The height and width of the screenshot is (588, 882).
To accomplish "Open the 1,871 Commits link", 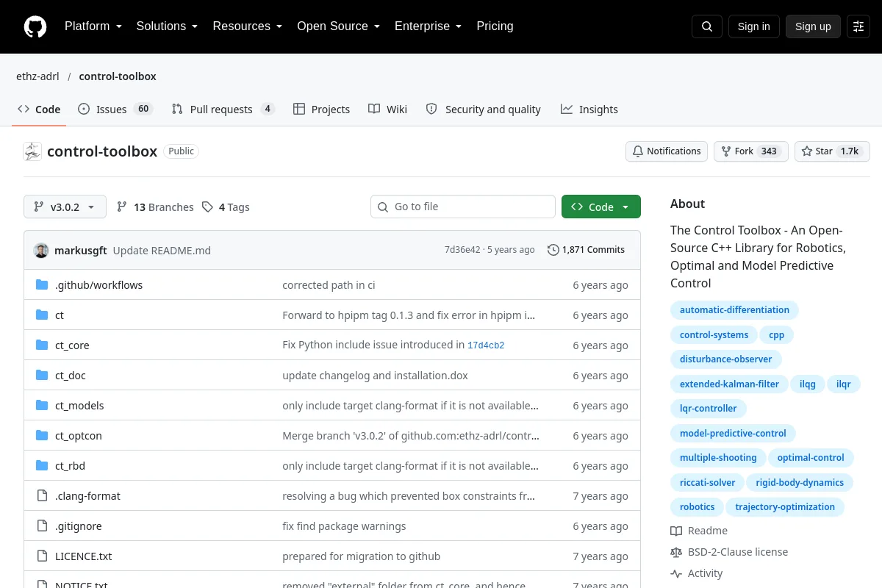I will tap(587, 250).
